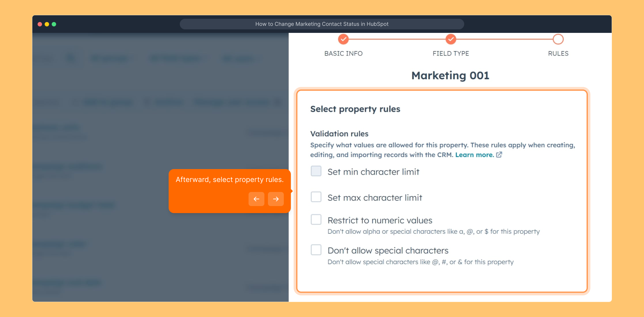Click the Restrict to numeric values label text
644x317 pixels.
pos(380,220)
